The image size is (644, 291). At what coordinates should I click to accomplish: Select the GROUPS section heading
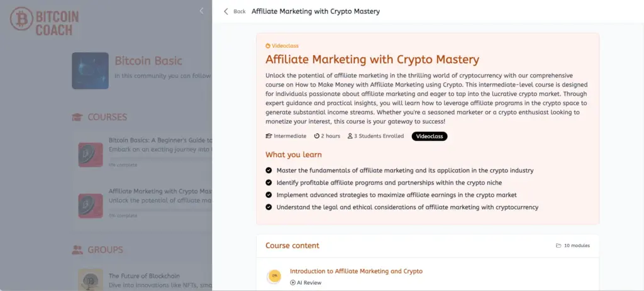point(105,250)
